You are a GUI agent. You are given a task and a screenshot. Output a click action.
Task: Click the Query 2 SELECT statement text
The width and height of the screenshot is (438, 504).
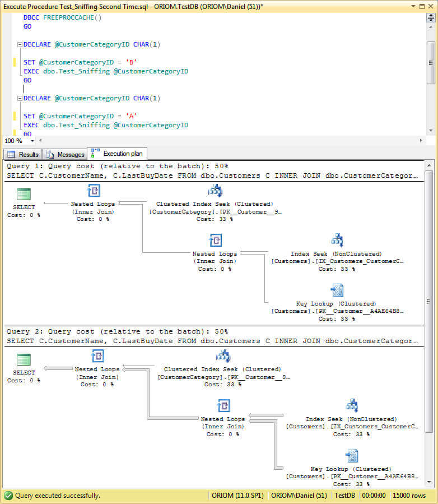coord(212,341)
